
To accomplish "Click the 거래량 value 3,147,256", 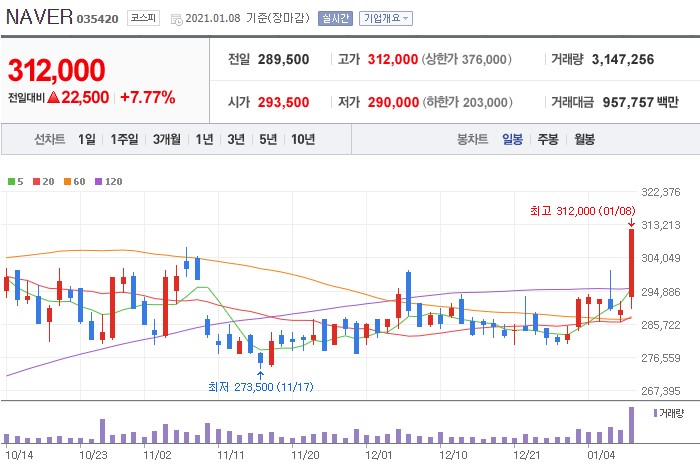I will point(623,59).
